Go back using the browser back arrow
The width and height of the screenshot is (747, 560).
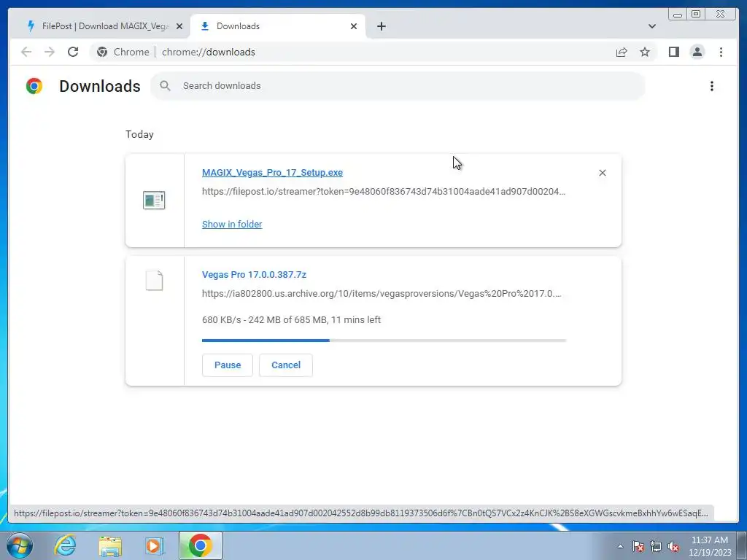pyautogui.click(x=26, y=52)
